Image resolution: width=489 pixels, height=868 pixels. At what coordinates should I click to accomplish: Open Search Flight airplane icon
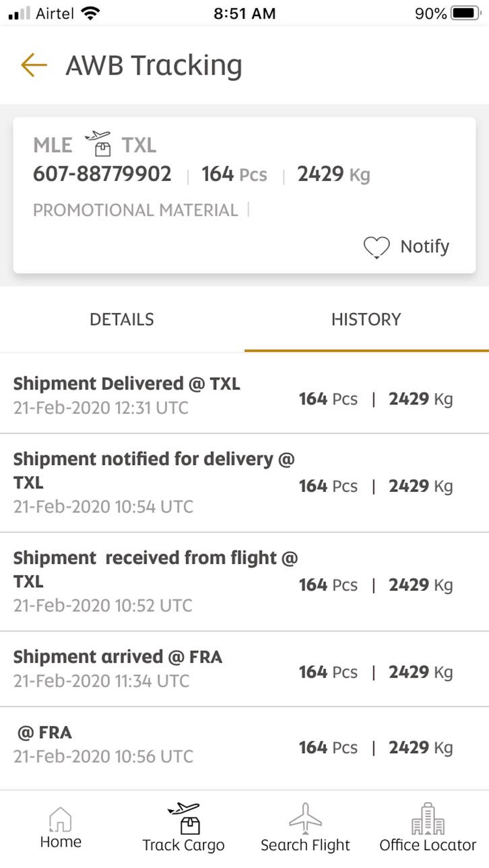click(305, 818)
